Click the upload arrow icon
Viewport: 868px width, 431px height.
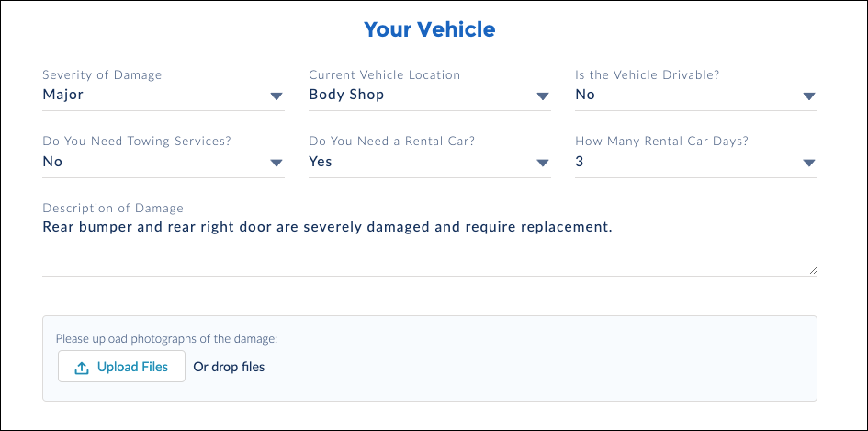click(82, 368)
